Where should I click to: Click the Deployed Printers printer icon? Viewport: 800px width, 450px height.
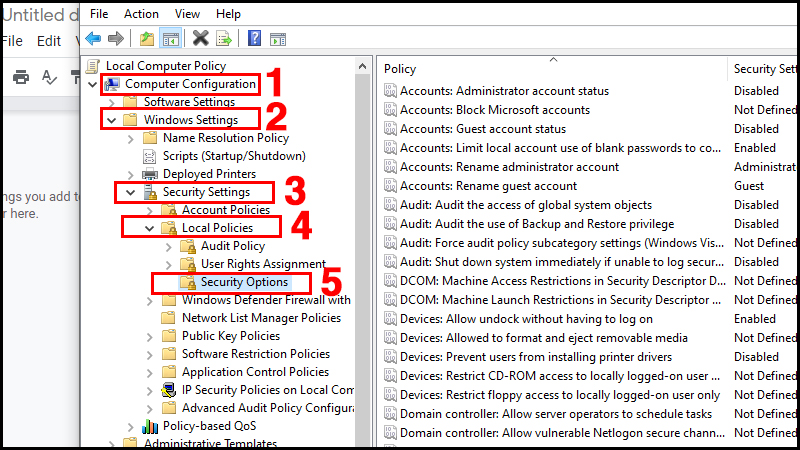click(149, 174)
